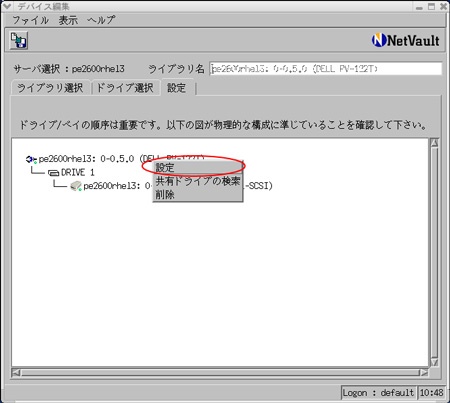Select the DRIVE 1 tree item
This screenshot has height=403, width=450.
coord(78,173)
